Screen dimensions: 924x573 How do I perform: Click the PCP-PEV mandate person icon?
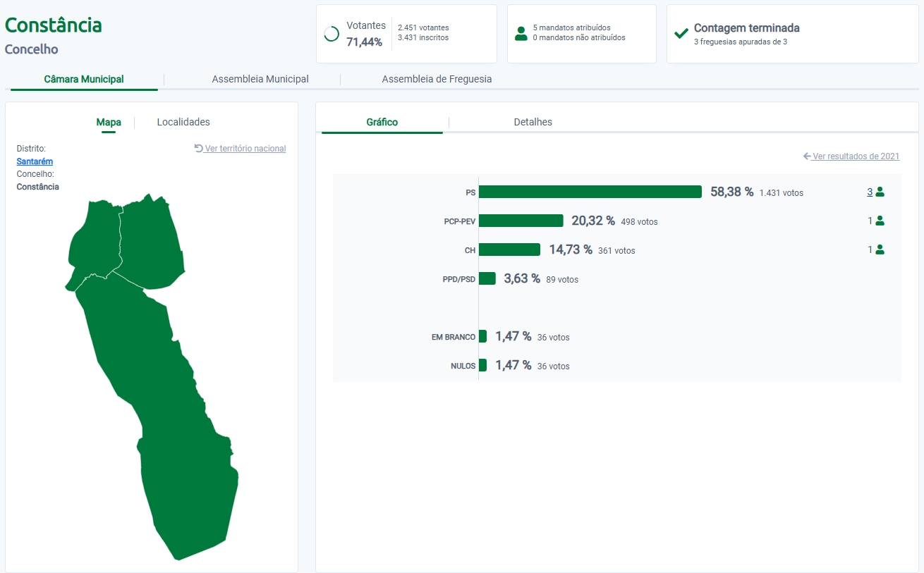pos(880,221)
